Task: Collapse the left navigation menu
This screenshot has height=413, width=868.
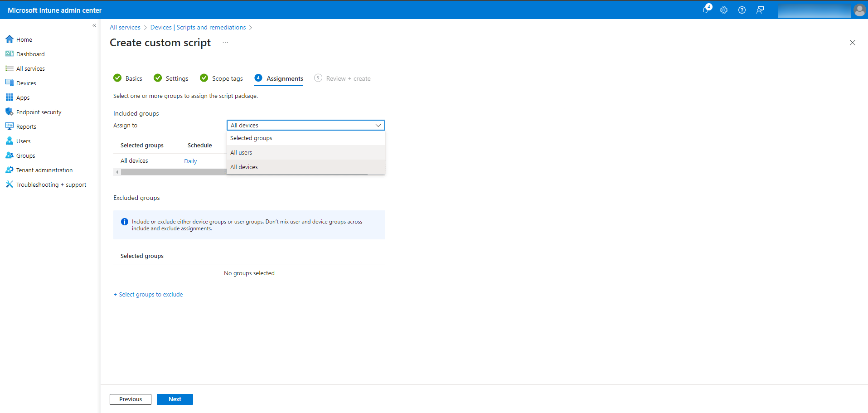Action: click(x=94, y=25)
